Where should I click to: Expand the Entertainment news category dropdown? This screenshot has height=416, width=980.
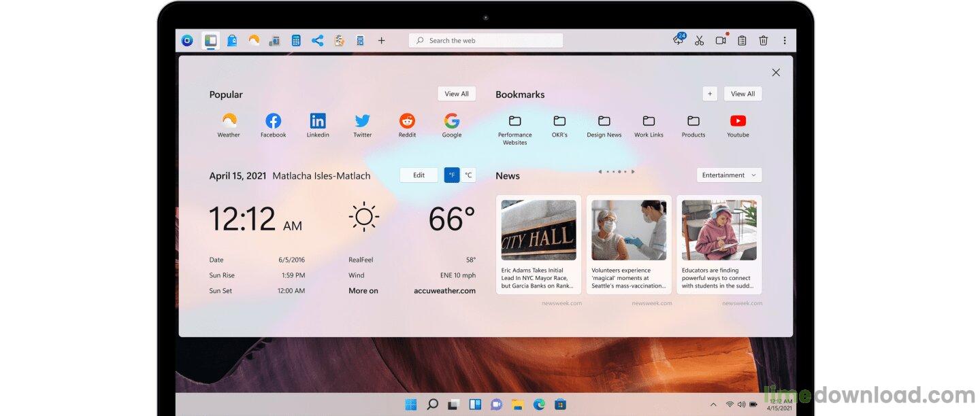click(729, 175)
